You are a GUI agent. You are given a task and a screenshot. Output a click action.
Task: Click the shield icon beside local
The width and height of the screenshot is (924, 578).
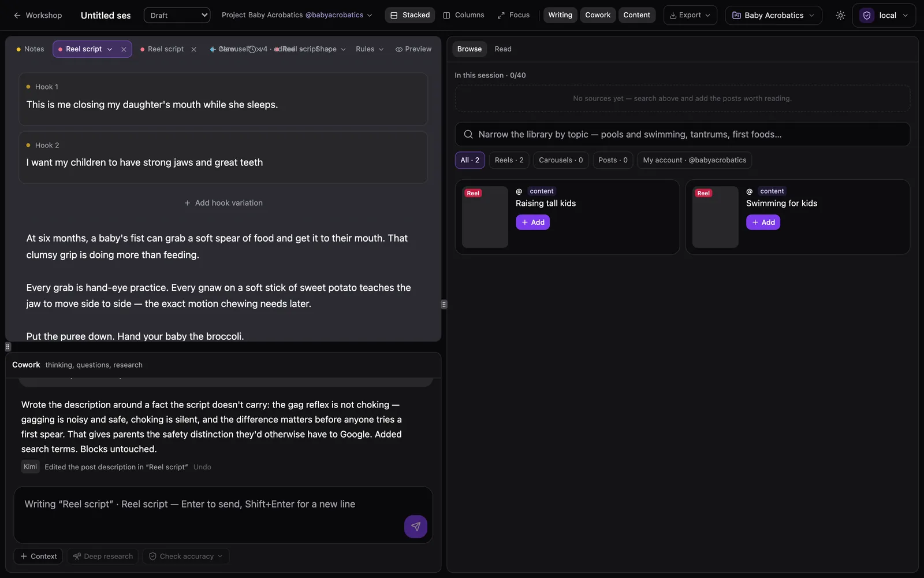tap(867, 16)
